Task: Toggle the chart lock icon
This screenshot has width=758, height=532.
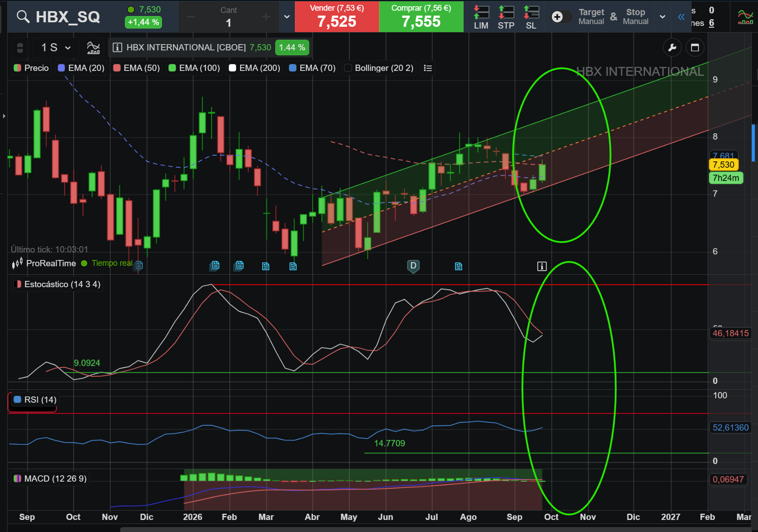Action: (20, 47)
